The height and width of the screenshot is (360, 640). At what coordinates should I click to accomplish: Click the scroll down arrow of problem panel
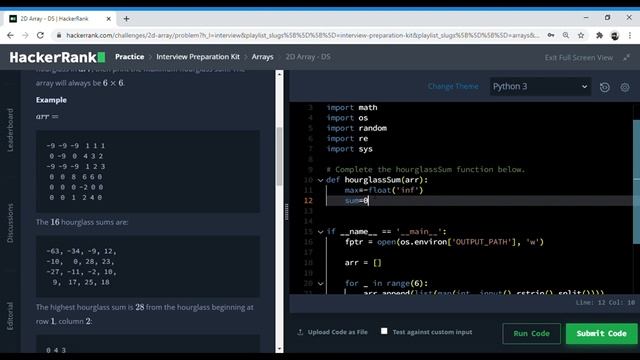(x=280, y=349)
